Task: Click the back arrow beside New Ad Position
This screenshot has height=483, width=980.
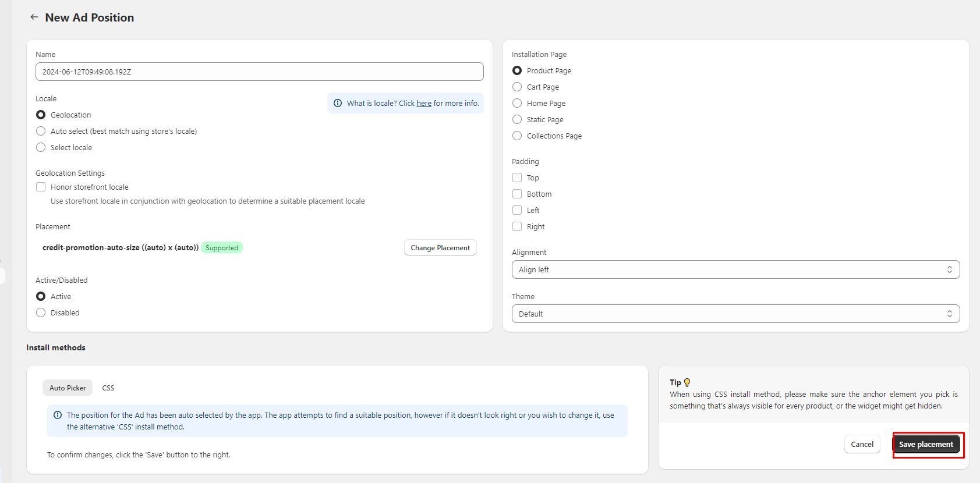Action: [x=34, y=17]
